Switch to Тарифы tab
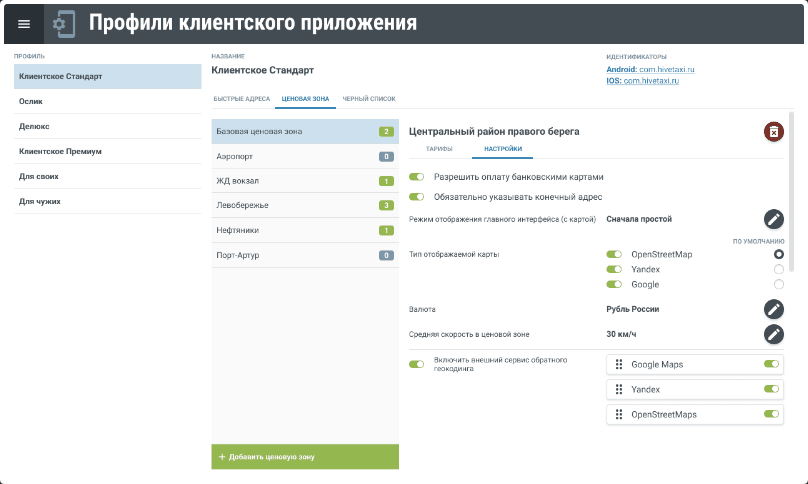The height and width of the screenshot is (484, 808). tap(441, 149)
